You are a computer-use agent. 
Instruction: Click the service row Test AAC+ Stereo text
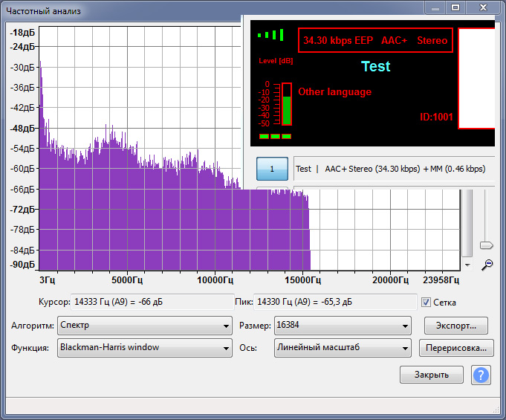(x=391, y=169)
